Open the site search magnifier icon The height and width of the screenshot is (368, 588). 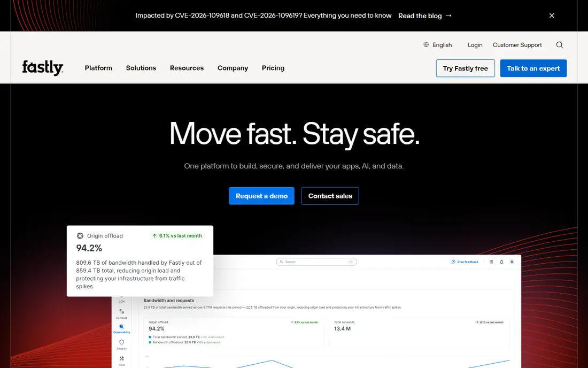pyautogui.click(x=560, y=45)
